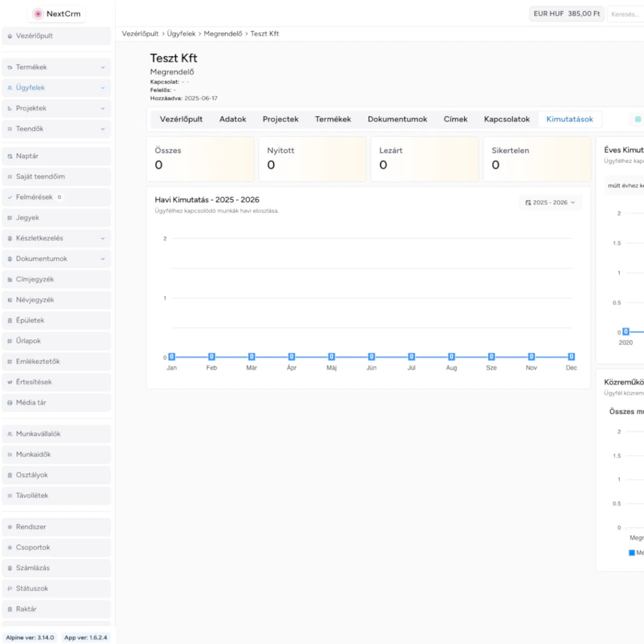Viewport: 644px width, 644px height.
Task: Click the calendar icon beside 2025 - 2026
Action: point(528,202)
